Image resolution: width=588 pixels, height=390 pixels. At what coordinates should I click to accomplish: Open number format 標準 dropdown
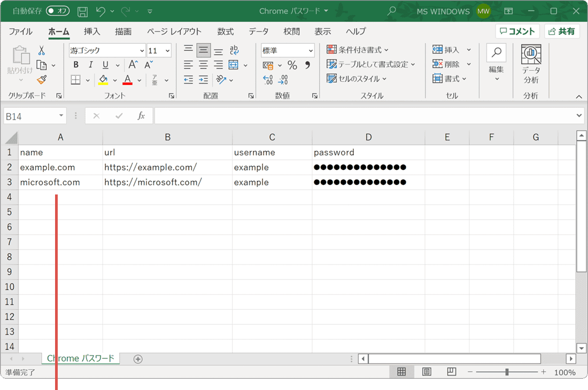(x=311, y=51)
